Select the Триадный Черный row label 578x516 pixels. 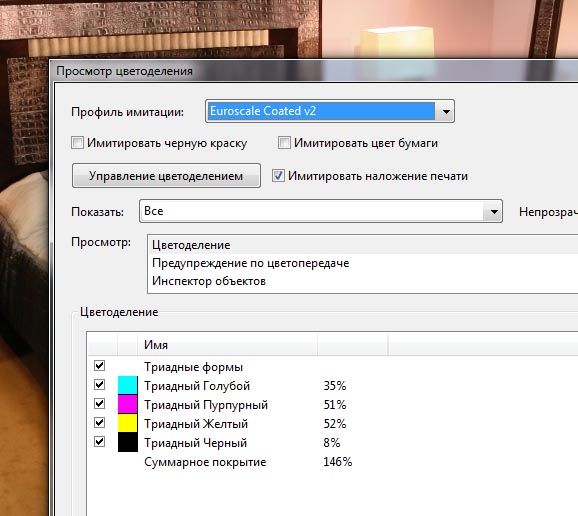pos(195,443)
